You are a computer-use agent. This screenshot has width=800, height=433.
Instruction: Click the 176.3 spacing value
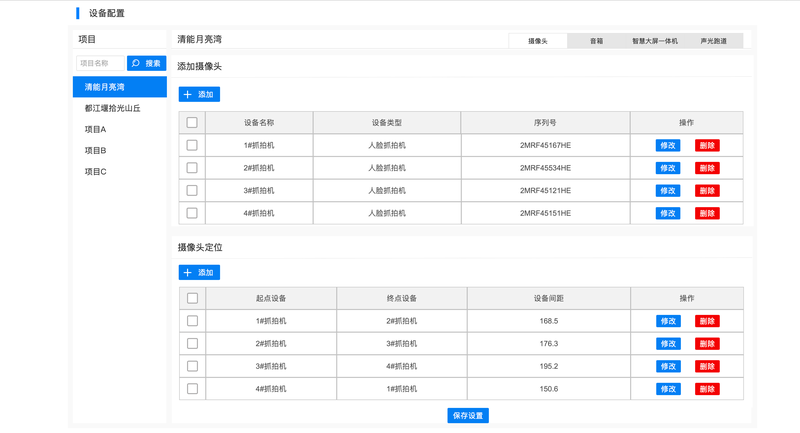(549, 344)
